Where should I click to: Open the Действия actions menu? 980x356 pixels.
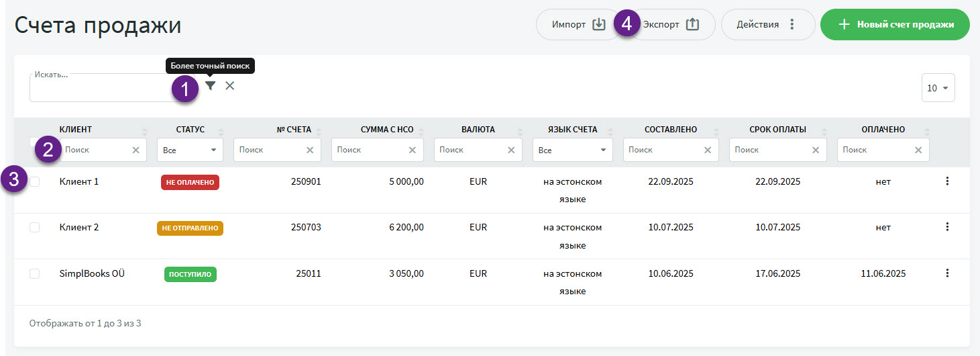(767, 25)
